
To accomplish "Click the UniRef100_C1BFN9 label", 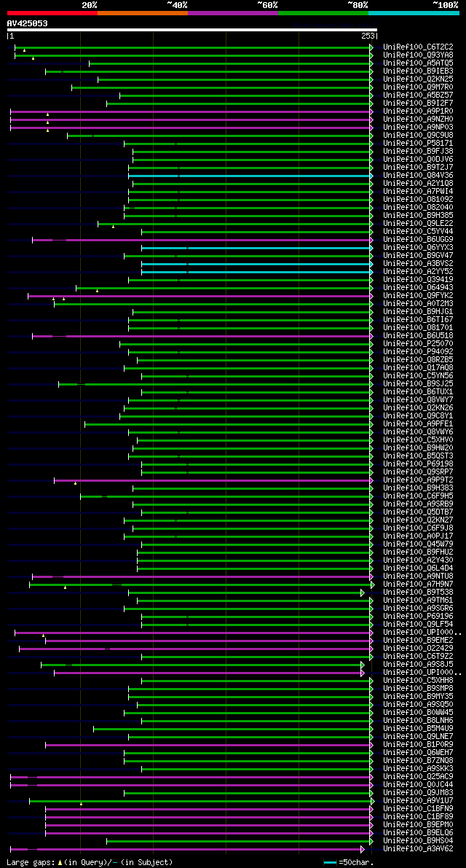I will [418, 809].
